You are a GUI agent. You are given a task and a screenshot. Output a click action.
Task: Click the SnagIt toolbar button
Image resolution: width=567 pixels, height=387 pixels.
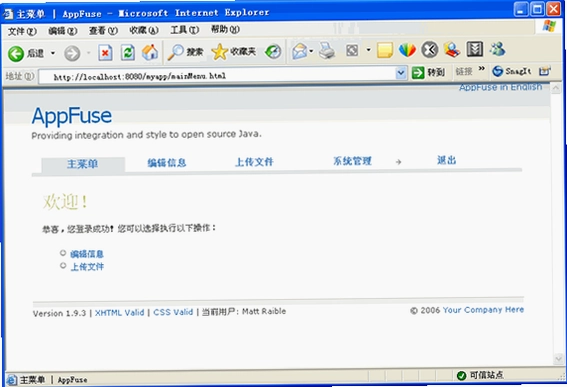click(x=512, y=71)
